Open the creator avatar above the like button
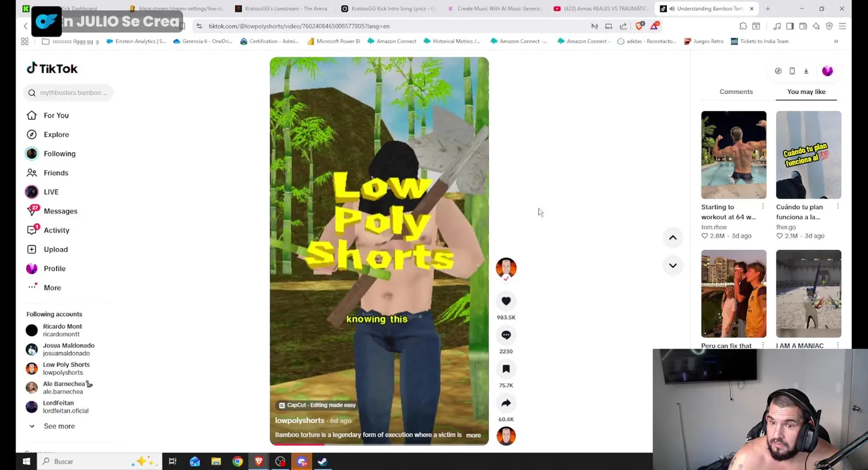868x470 pixels. coord(506,268)
